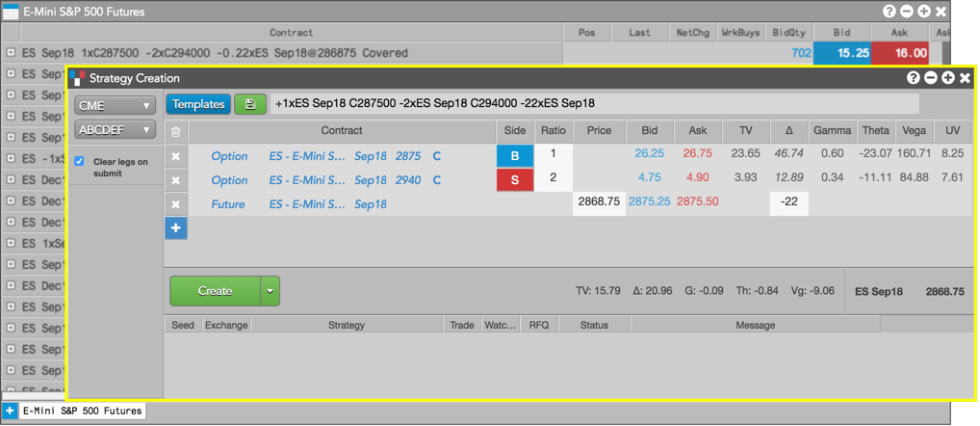Click the blue 15.25 bid cell
This screenshot has height=426, width=980.
click(841, 53)
